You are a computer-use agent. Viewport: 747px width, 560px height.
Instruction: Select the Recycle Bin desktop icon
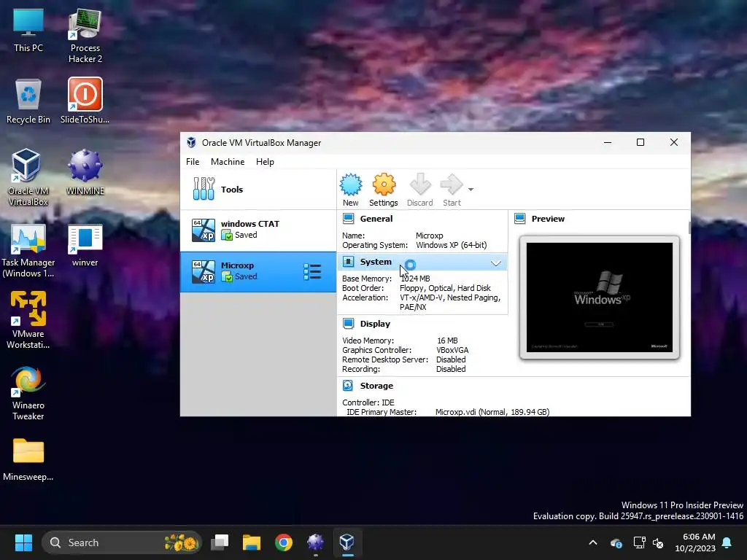click(28, 101)
